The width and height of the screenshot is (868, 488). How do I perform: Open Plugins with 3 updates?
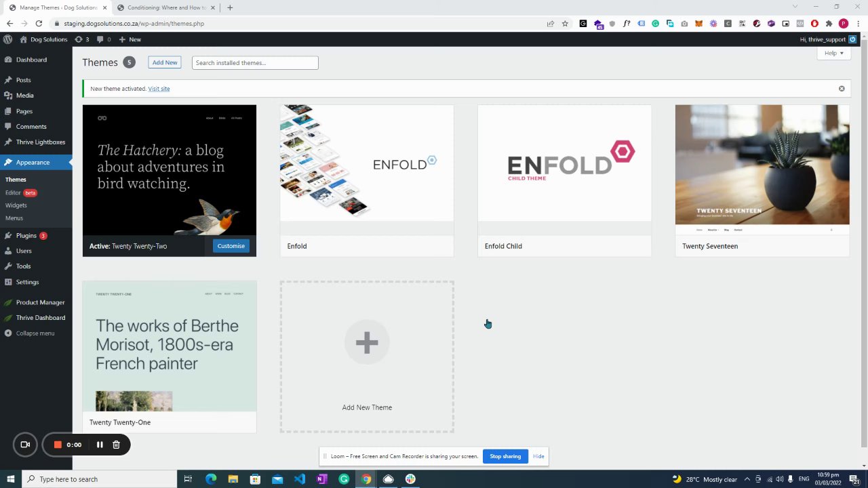click(26, 236)
